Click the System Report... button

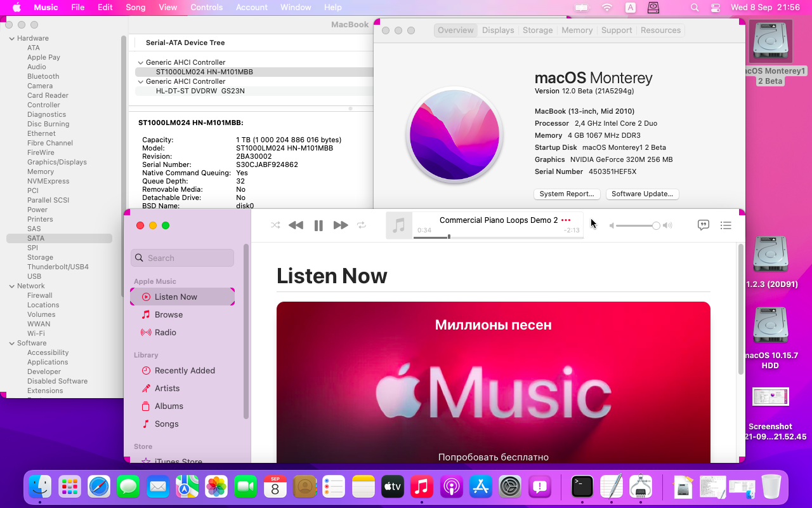[566, 194]
